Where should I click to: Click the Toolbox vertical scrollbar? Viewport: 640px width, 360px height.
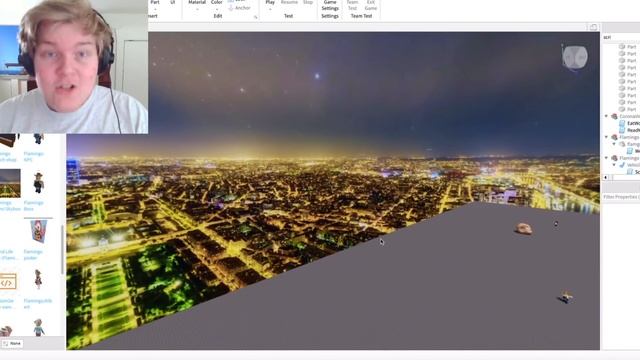click(x=62, y=249)
